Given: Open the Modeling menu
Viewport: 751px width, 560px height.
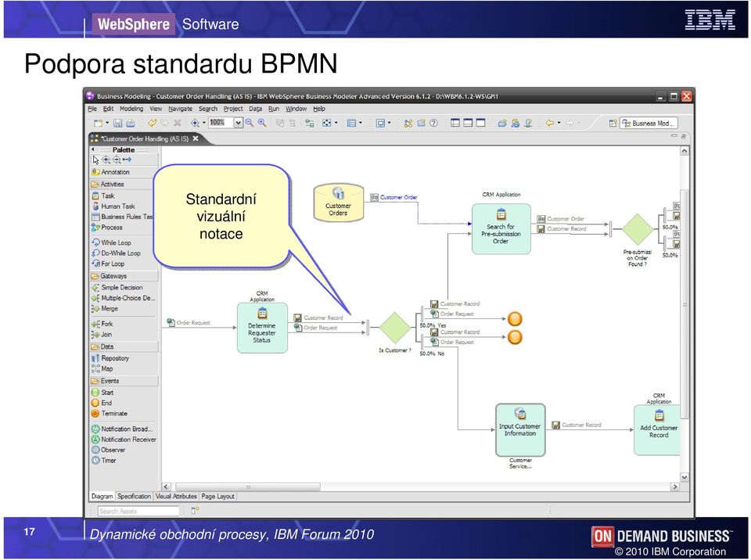Looking at the screenshot, I should (x=131, y=109).
